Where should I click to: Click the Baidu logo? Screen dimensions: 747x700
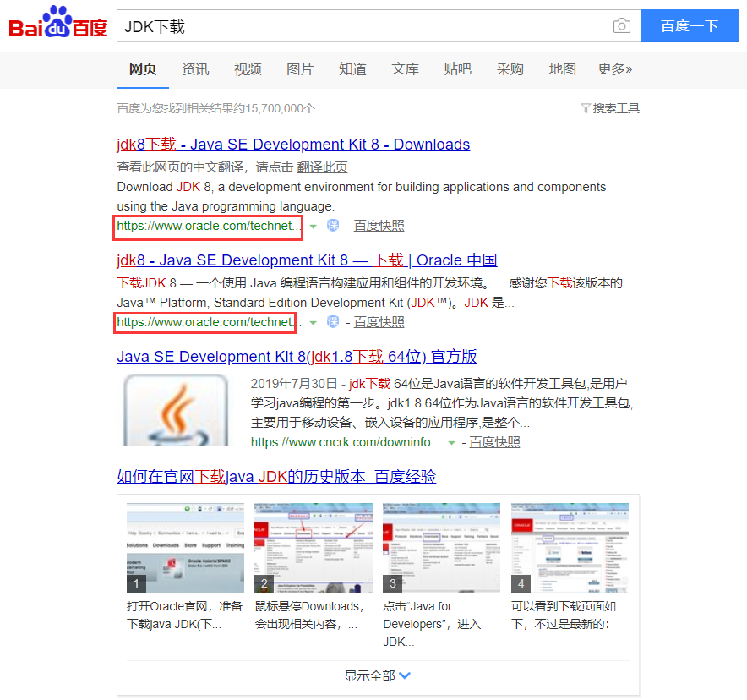[x=58, y=23]
